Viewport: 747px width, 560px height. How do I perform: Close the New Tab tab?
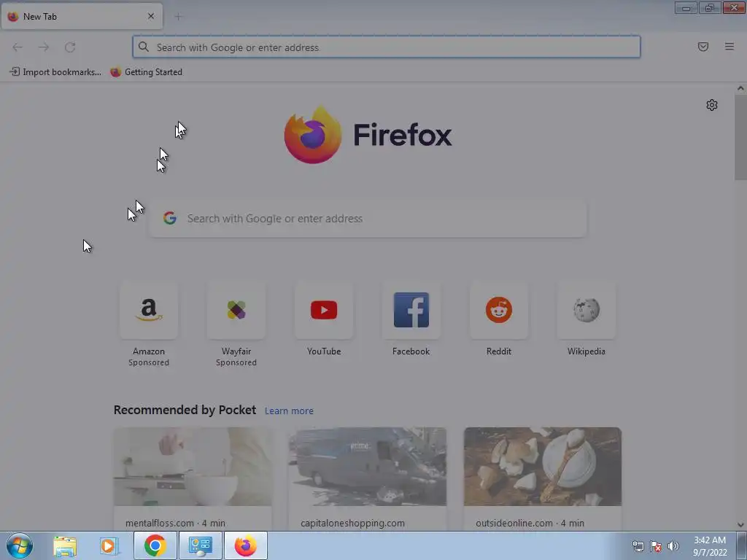[151, 16]
